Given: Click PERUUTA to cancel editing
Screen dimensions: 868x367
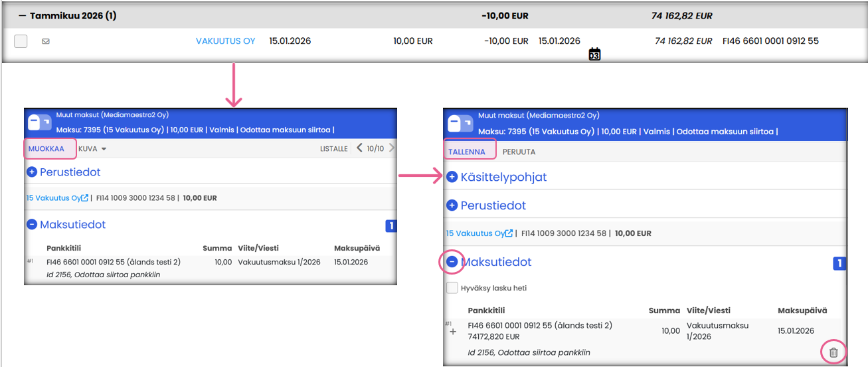Looking at the screenshot, I should coord(519,152).
